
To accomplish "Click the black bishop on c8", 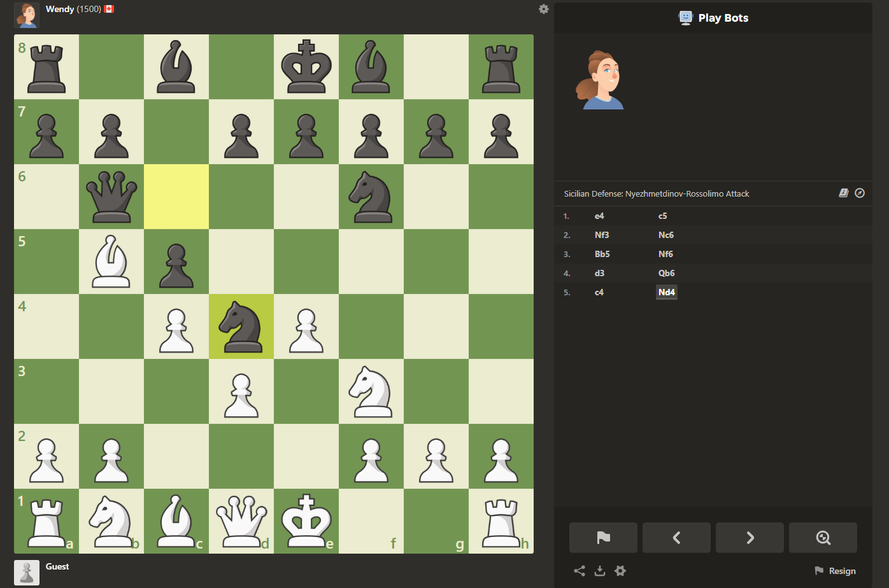I will [x=176, y=67].
